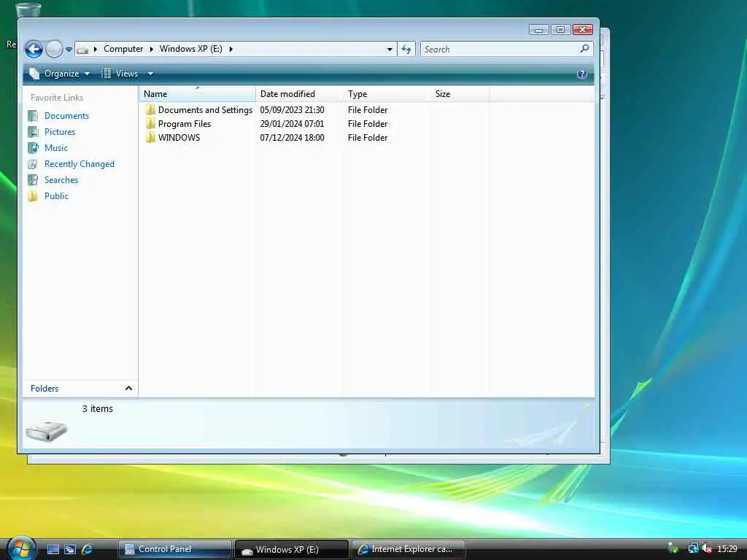The width and height of the screenshot is (747, 560).
Task: Click the drive icon in details pane
Action: point(46,431)
